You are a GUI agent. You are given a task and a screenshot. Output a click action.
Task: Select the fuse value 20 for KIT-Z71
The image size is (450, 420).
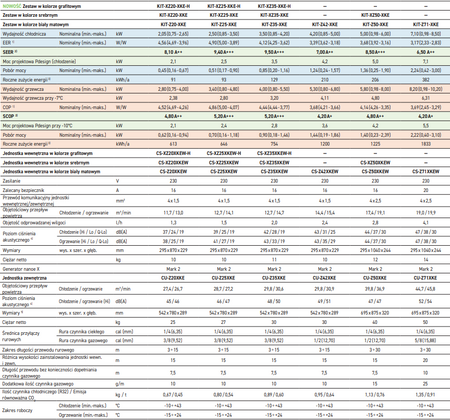426,190
